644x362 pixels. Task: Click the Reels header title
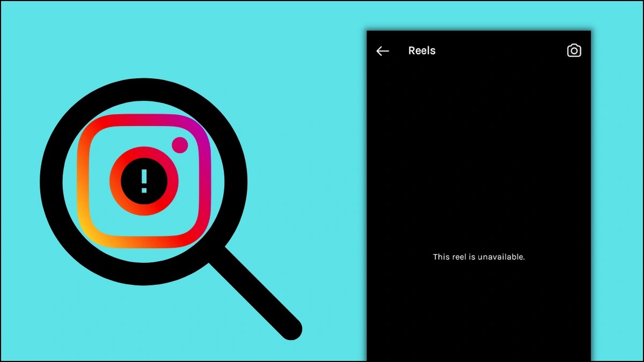click(422, 50)
